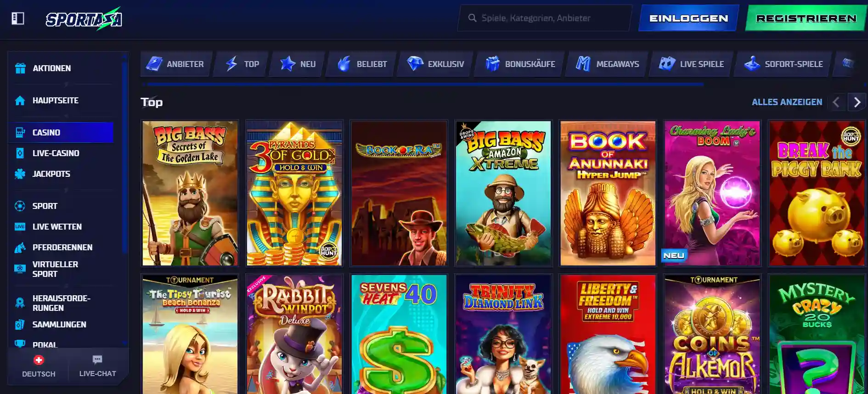Open Book of Anunnaki Hyper Jump game

[x=608, y=193]
